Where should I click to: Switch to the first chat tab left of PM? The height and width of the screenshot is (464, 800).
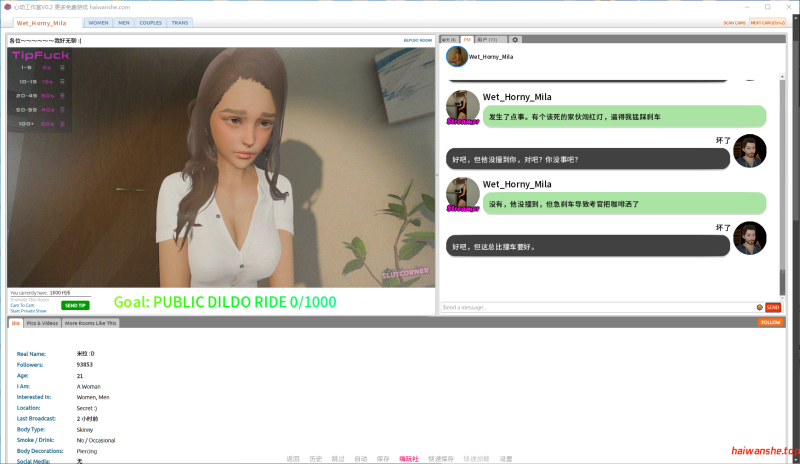click(x=449, y=40)
